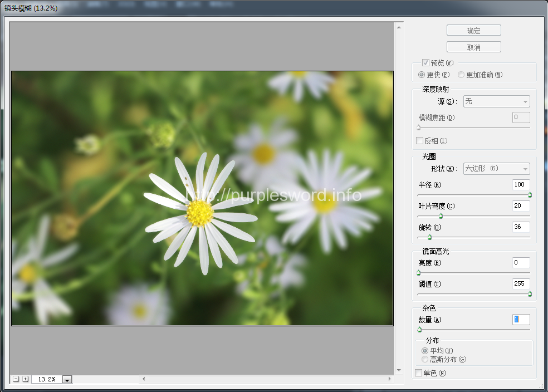Click the 取消 cancel button
This screenshot has height=392, width=548.
(473, 47)
